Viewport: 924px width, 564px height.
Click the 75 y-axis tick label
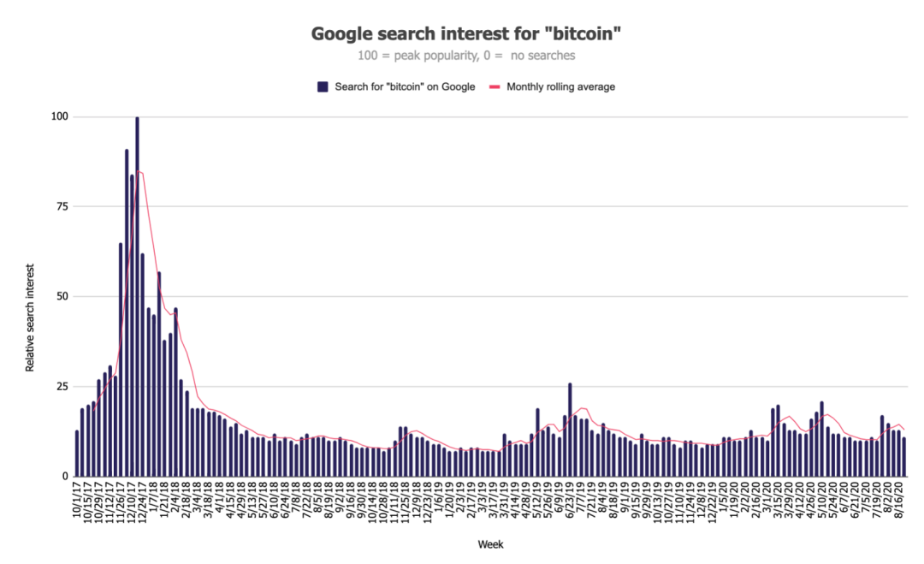[62, 206]
